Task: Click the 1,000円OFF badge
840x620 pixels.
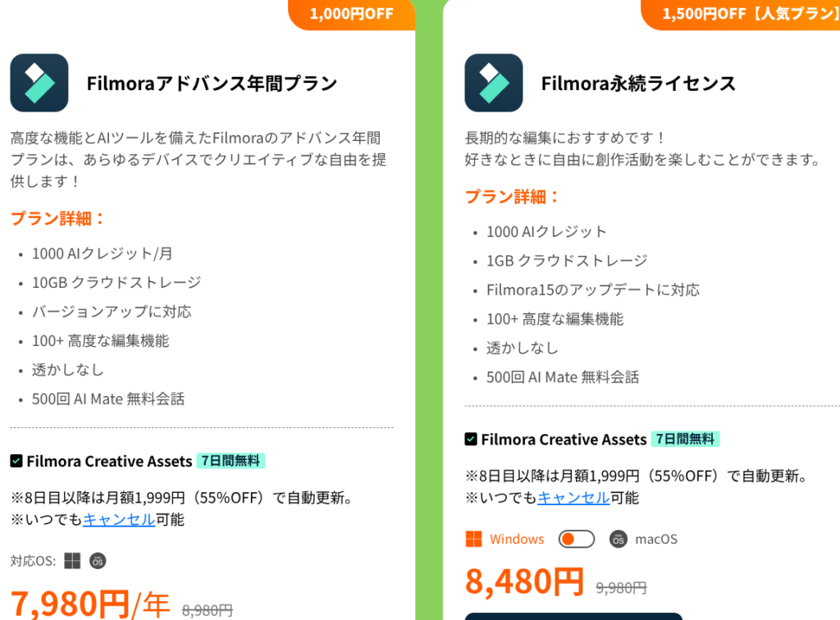Action: click(352, 13)
